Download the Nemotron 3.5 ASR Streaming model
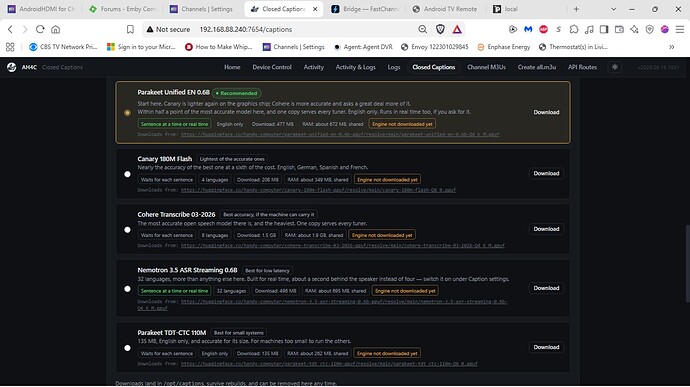 pyautogui.click(x=546, y=288)
